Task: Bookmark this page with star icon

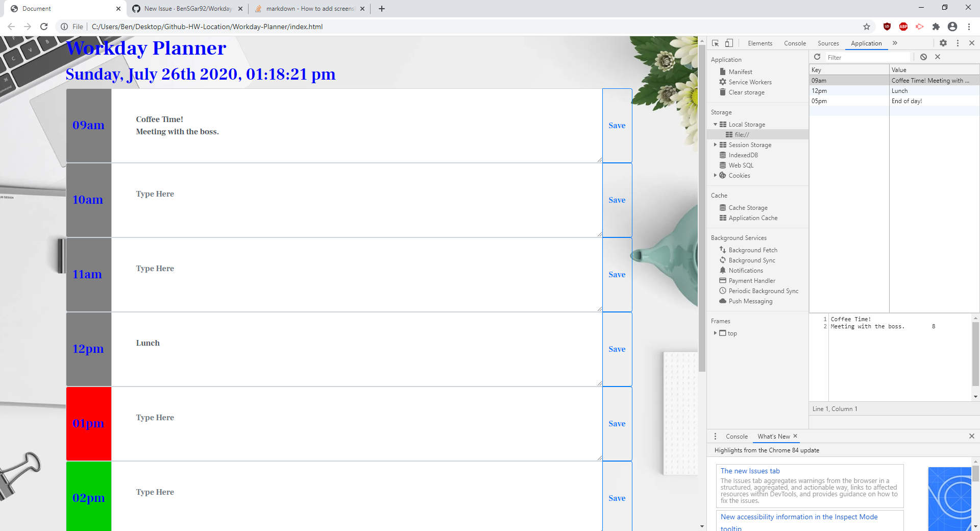Action: tap(867, 27)
